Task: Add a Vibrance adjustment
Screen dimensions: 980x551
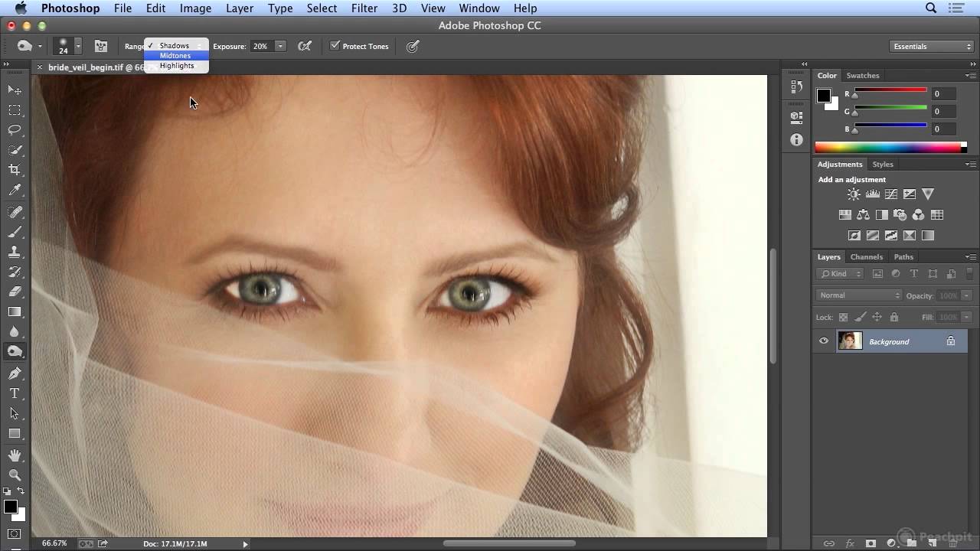Action: click(x=928, y=194)
